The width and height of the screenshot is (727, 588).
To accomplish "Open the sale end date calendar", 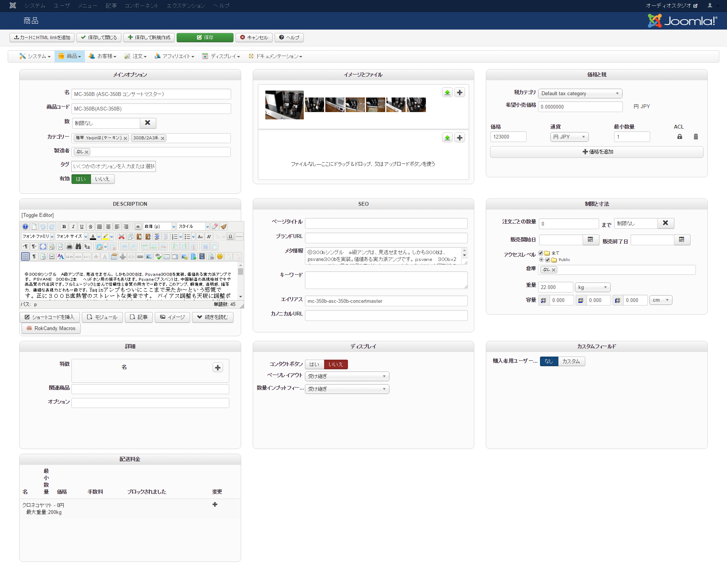I will (x=682, y=240).
